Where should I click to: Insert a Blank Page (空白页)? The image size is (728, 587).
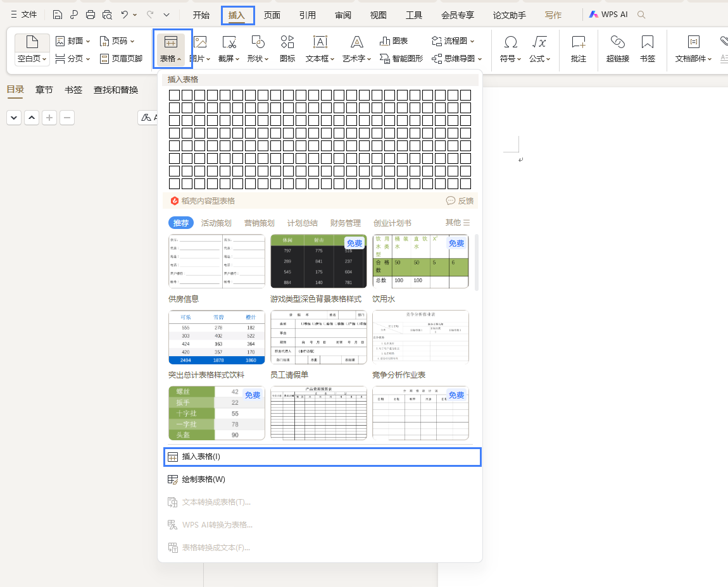pyautogui.click(x=32, y=49)
